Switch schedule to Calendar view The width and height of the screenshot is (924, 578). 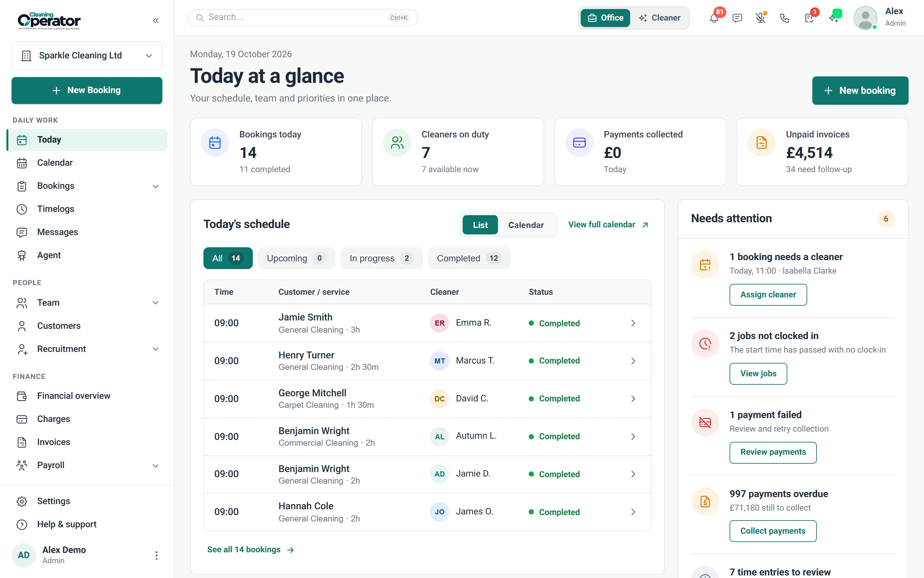click(526, 225)
